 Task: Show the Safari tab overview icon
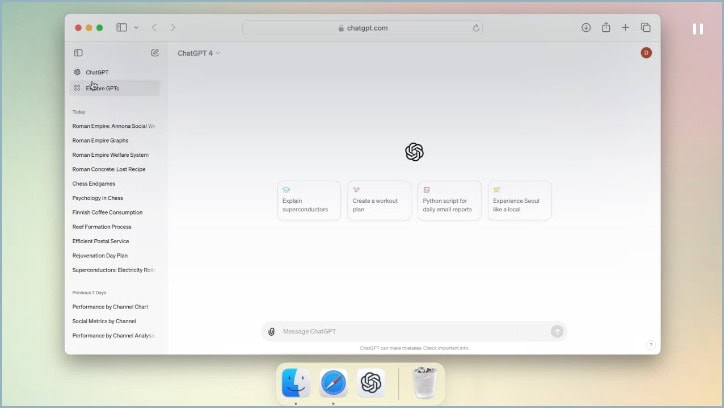[x=646, y=28]
